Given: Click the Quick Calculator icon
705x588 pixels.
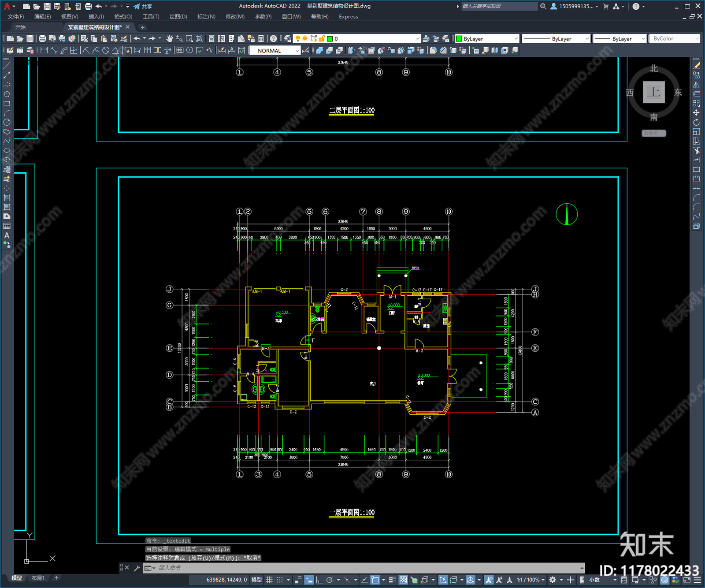Looking at the screenshot, I should pyautogui.click(x=261, y=39).
